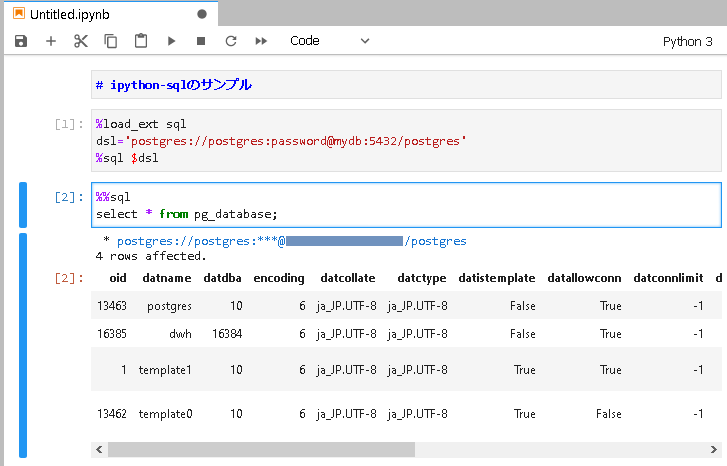Screen dimensions: 727x466
Task: Interrupt the kernel with the stop icon
Action: coord(201,41)
